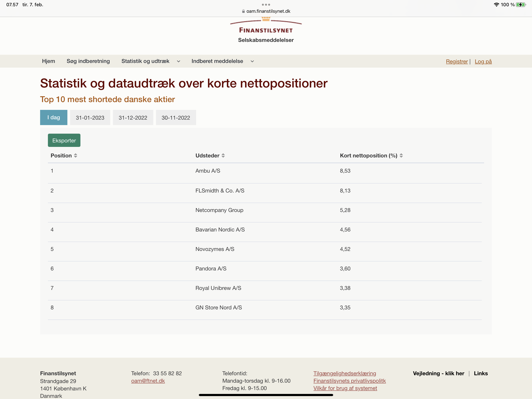Viewport: 532px width, 399px height.
Task: Open the Statistik og udtræk menu
Action: point(145,61)
